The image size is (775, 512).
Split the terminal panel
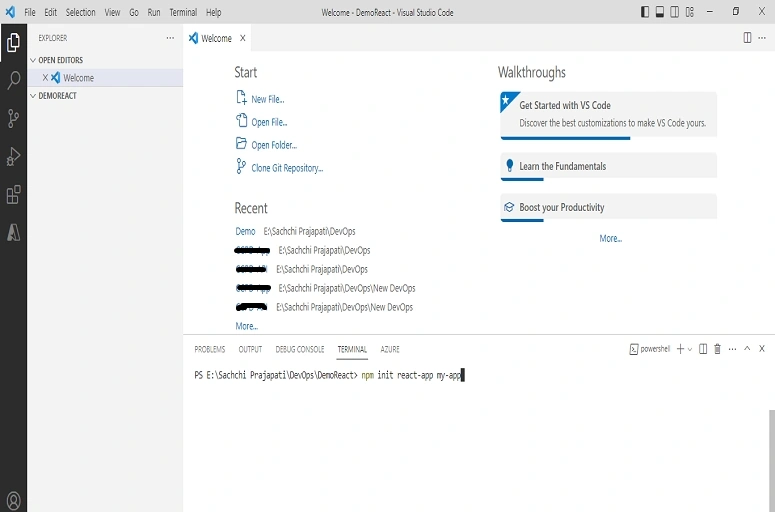tap(703, 349)
